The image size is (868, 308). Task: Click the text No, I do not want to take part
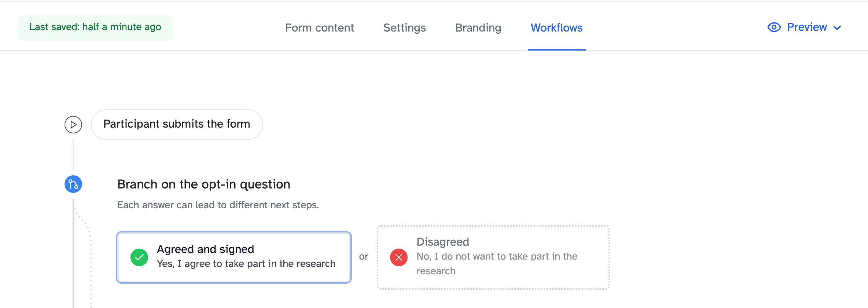[497, 264]
